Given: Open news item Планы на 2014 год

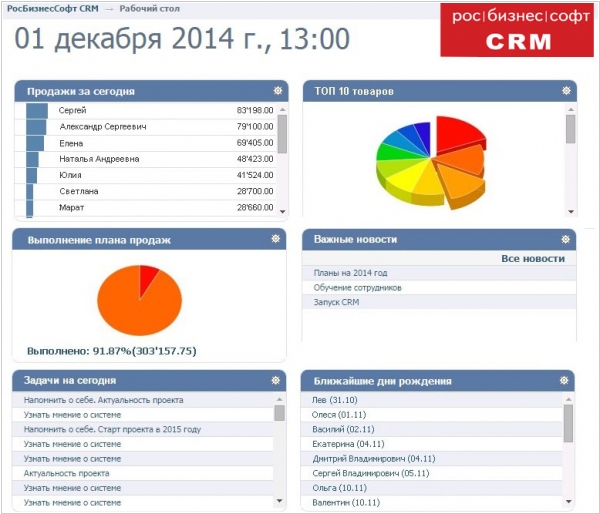Looking at the screenshot, I should click(x=351, y=273).
